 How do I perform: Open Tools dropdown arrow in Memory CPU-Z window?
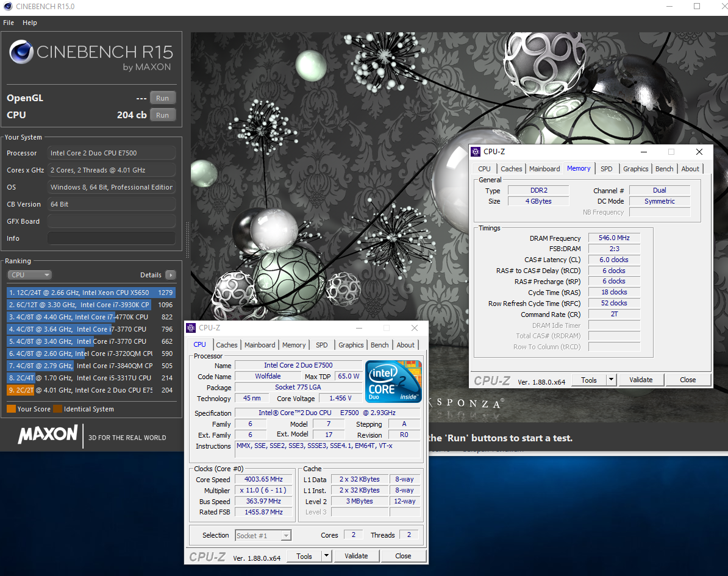pyautogui.click(x=612, y=380)
